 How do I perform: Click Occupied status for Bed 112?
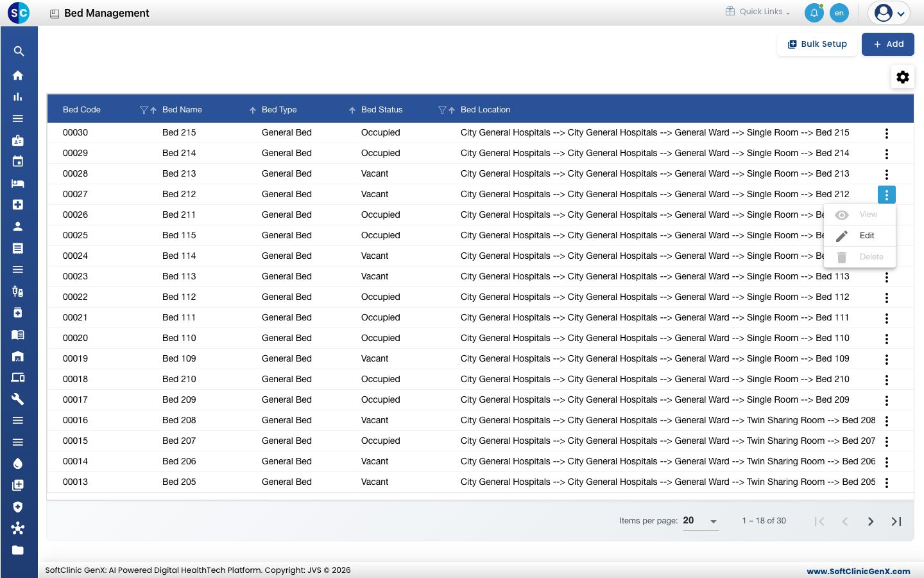click(x=381, y=297)
